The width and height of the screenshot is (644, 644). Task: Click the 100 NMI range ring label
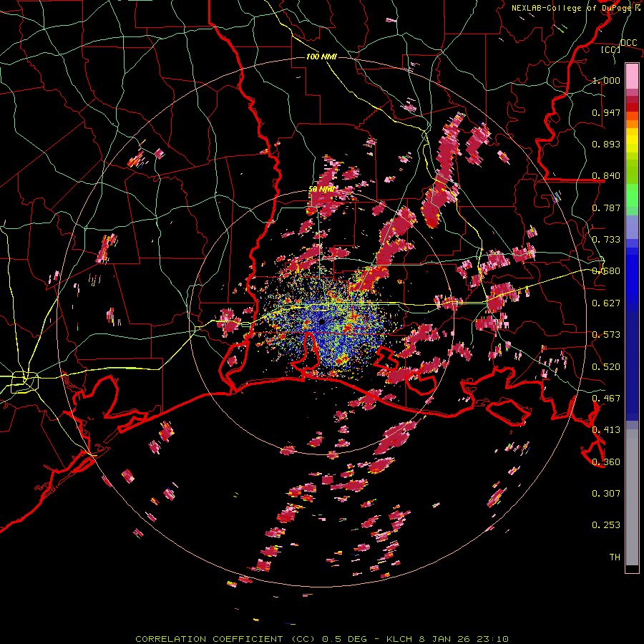point(321,57)
